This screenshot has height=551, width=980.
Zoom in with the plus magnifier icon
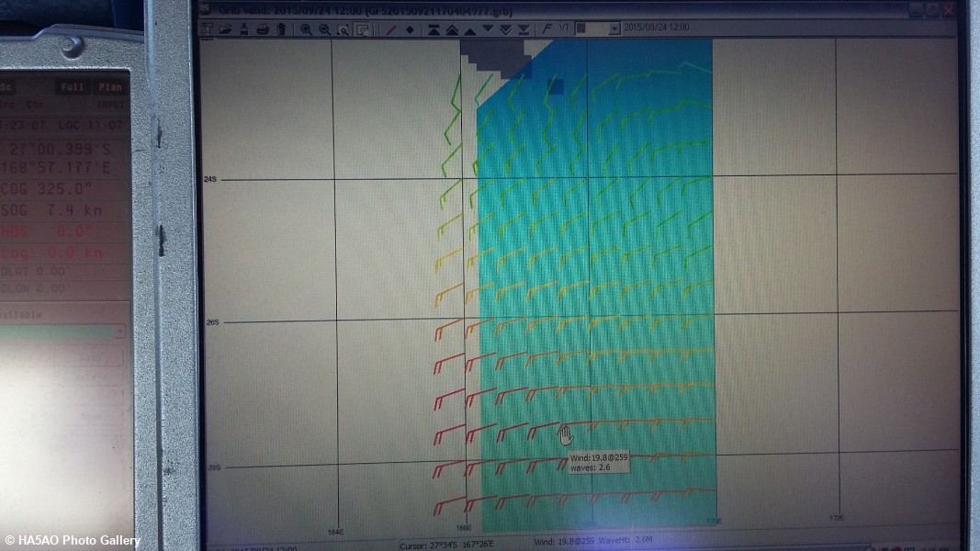pos(306,29)
